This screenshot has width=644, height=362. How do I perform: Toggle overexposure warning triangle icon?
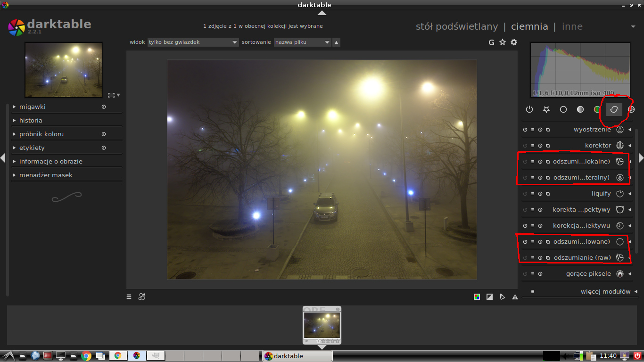click(x=515, y=297)
